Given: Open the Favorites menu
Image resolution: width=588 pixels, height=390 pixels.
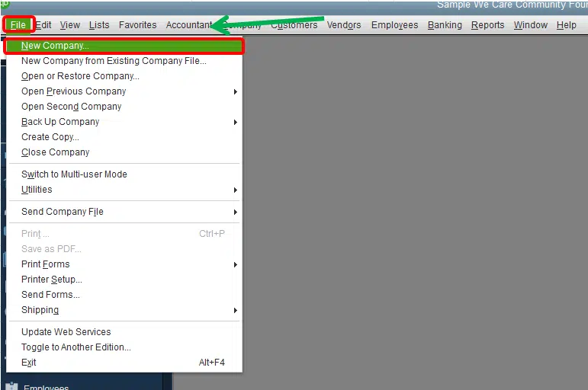Looking at the screenshot, I should (137, 25).
